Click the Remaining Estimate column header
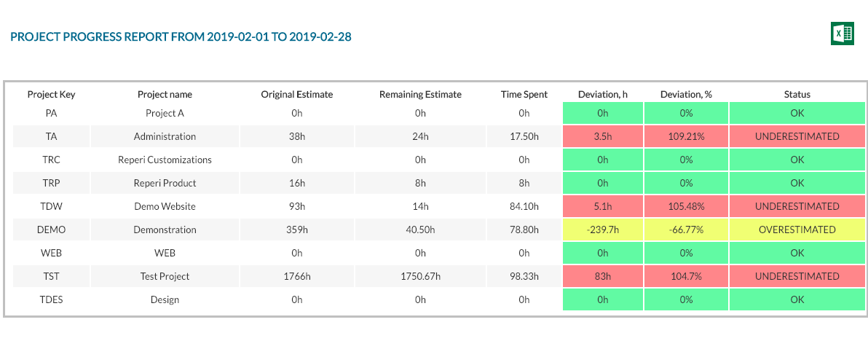The width and height of the screenshot is (868, 349). click(420, 94)
